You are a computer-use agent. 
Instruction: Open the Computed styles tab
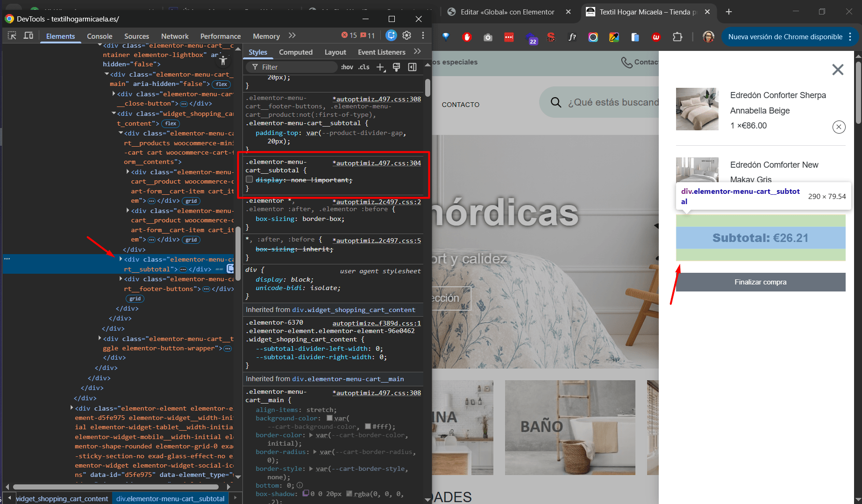click(x=295, y=52)
